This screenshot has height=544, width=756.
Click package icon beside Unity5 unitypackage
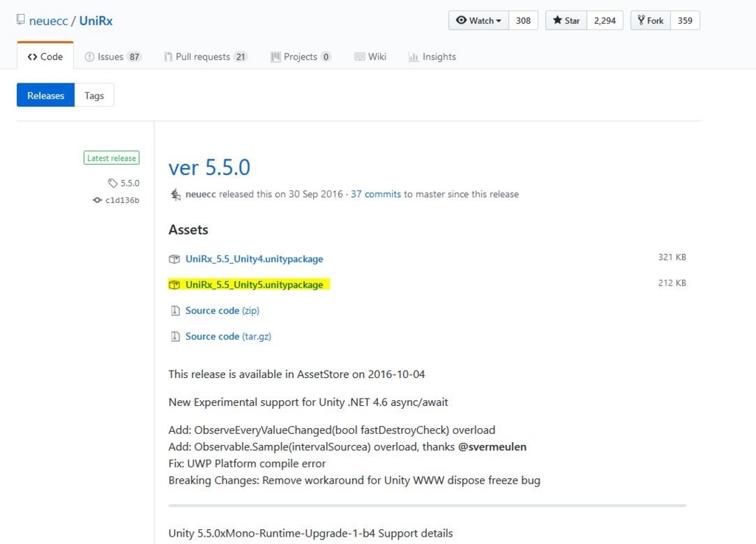[x=174, y=285]
